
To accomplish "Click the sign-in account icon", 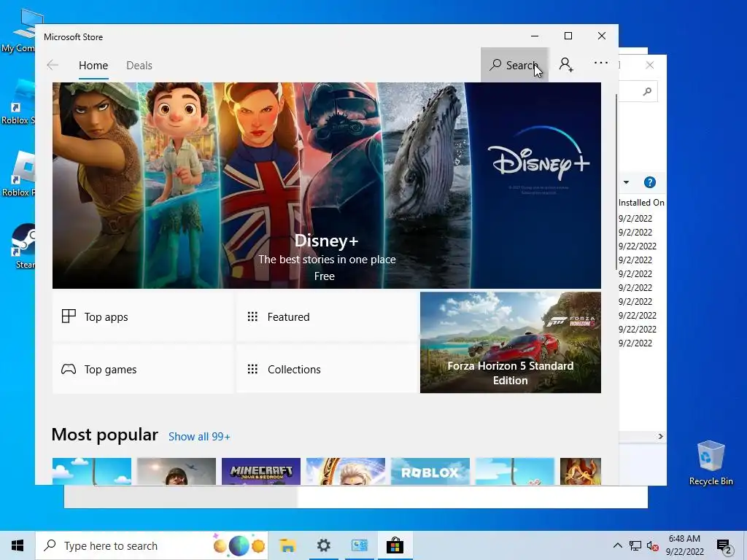I will click(566, 65).
